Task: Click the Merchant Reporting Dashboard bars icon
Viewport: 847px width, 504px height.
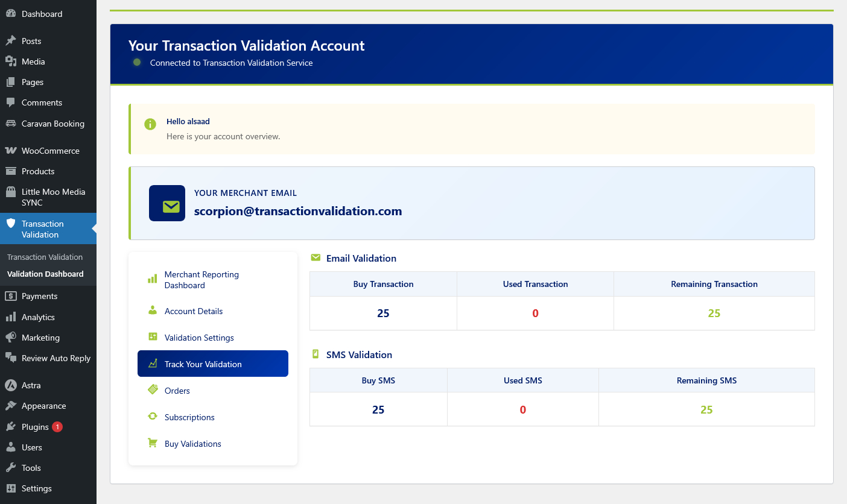Action: click(153, 279)
